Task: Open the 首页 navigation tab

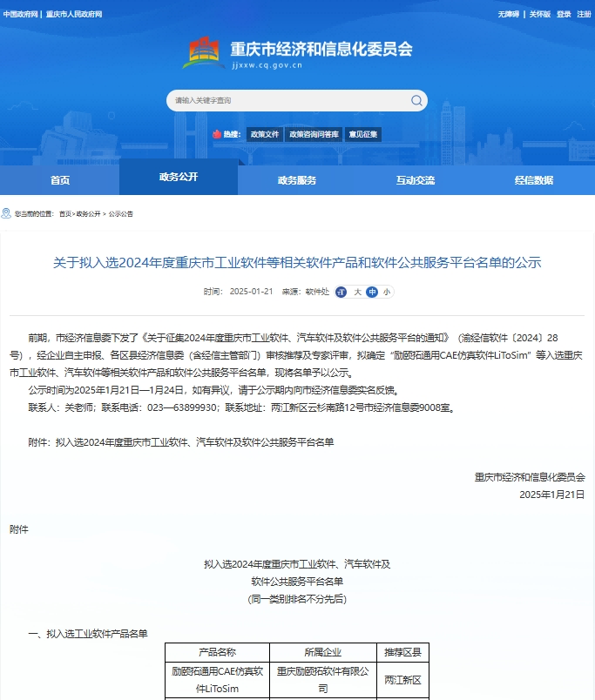Action: coord(60,180)
